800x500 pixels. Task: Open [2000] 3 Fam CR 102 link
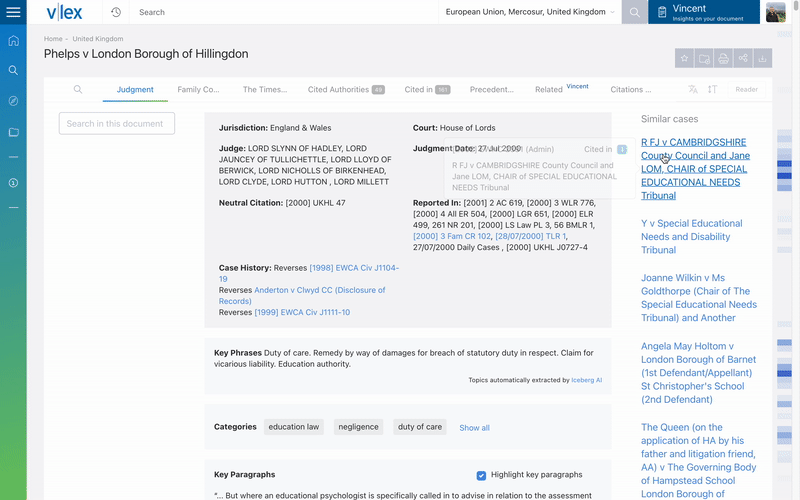click(x=452, y=236)
